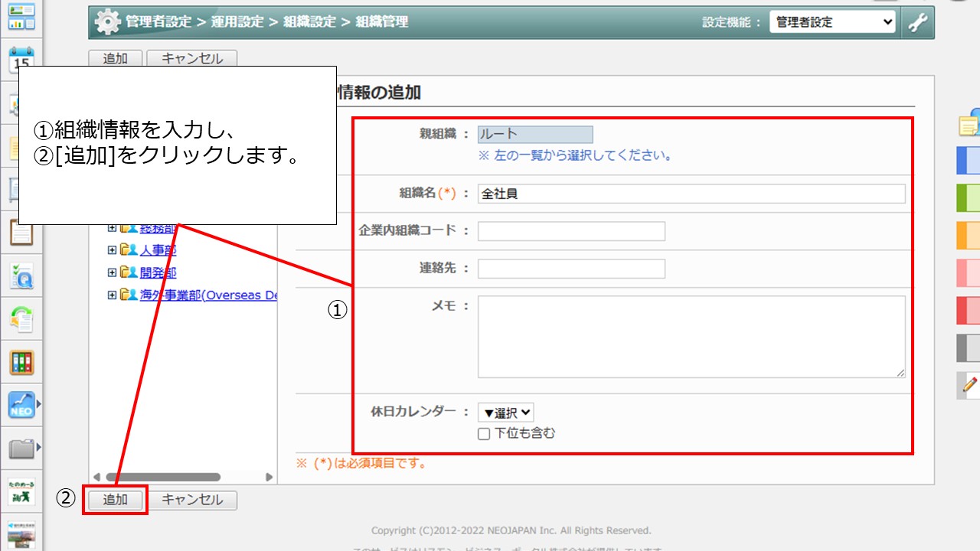Click the pencil icon on right edge
The width and height of the screenshot is (980, 551).
[970, 384]
